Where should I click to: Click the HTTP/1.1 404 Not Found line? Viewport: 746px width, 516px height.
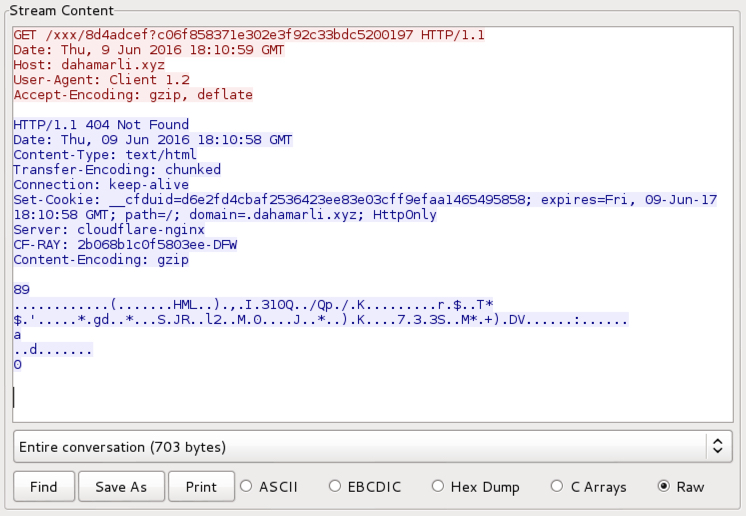[x=101, y=125]
